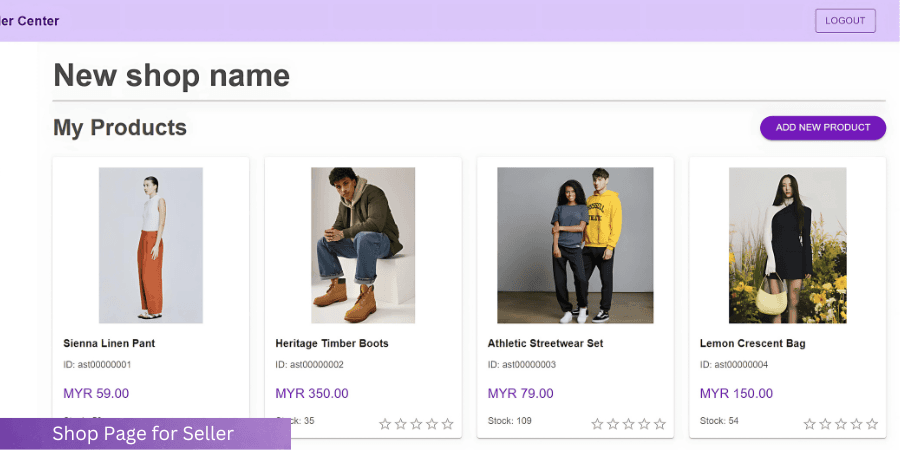Click the New shop name heading

171,75
